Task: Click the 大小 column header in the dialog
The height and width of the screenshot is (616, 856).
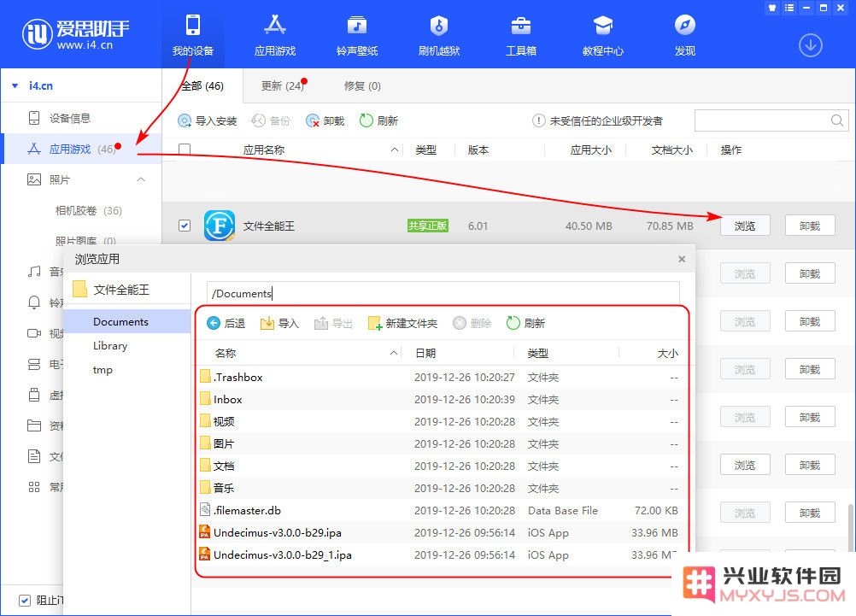Action: [668, 354]
